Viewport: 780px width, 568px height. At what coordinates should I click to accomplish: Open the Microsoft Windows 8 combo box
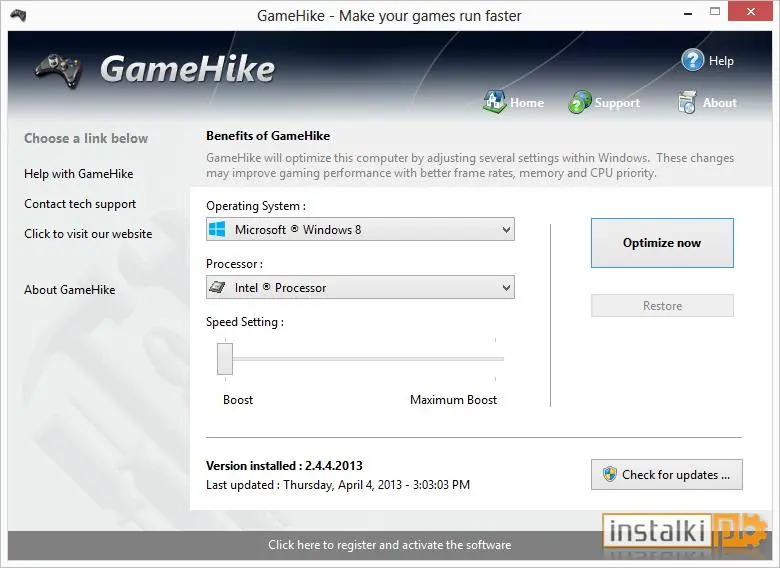coord(360,229)
